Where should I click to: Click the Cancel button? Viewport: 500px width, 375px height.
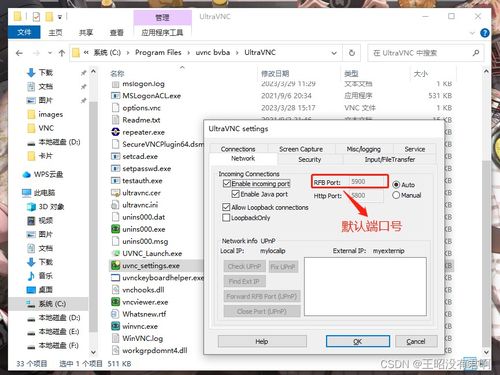(x=416, y=341)
